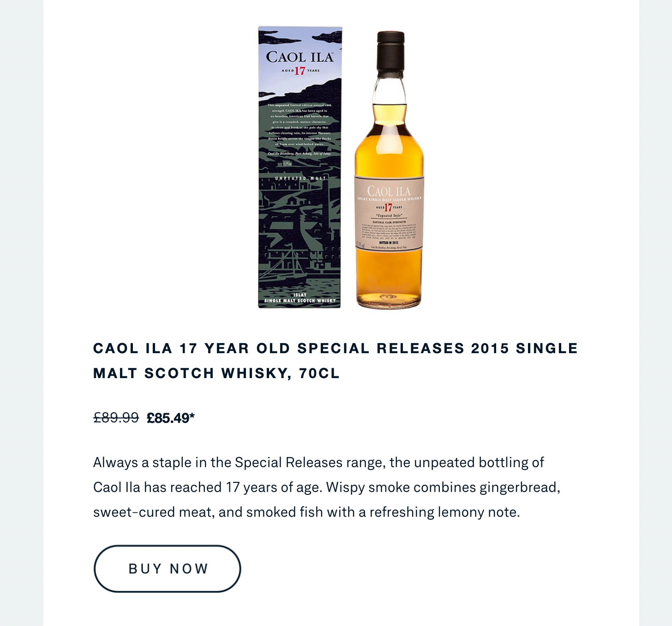Click the whisky bottle image
The image size is (672, 626).
pos(389,170)
